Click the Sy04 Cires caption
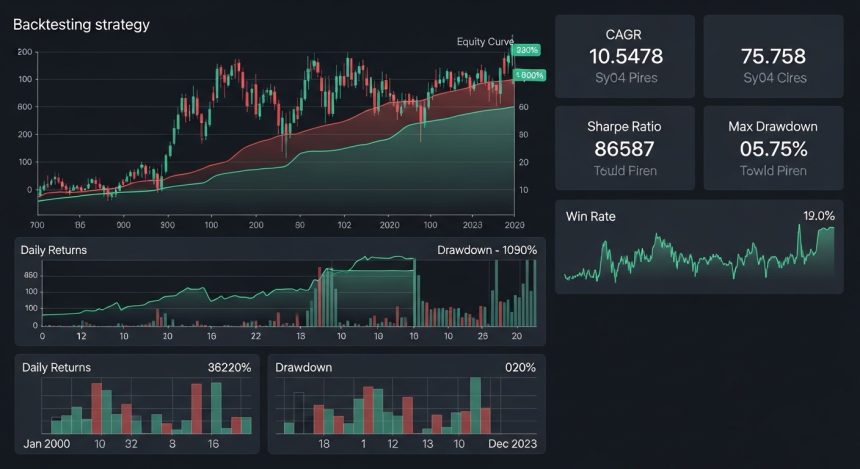The height and width of the screenshot is (469, 860). 774,78
